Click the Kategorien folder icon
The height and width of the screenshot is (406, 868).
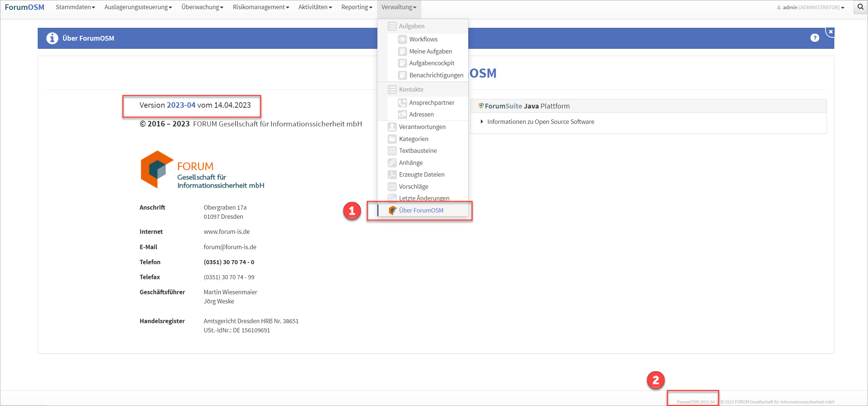coord(392,139)
